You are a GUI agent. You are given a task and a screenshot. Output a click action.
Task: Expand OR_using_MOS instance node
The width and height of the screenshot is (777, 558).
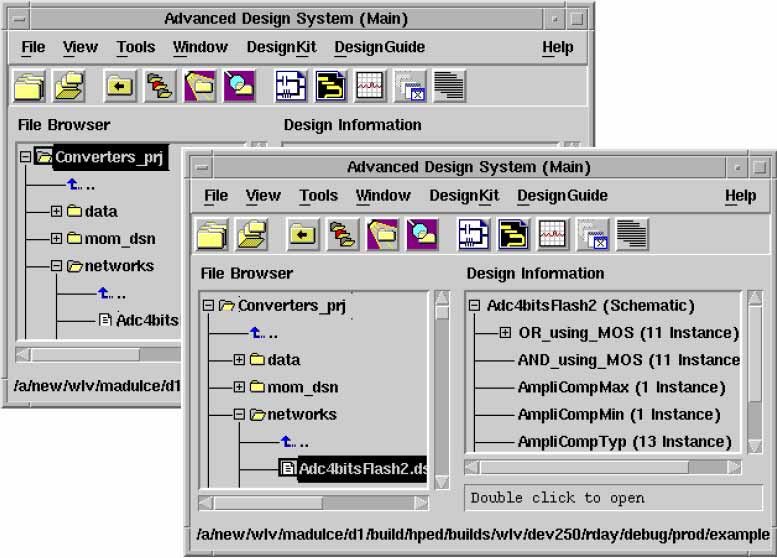(x=505, y=332)
